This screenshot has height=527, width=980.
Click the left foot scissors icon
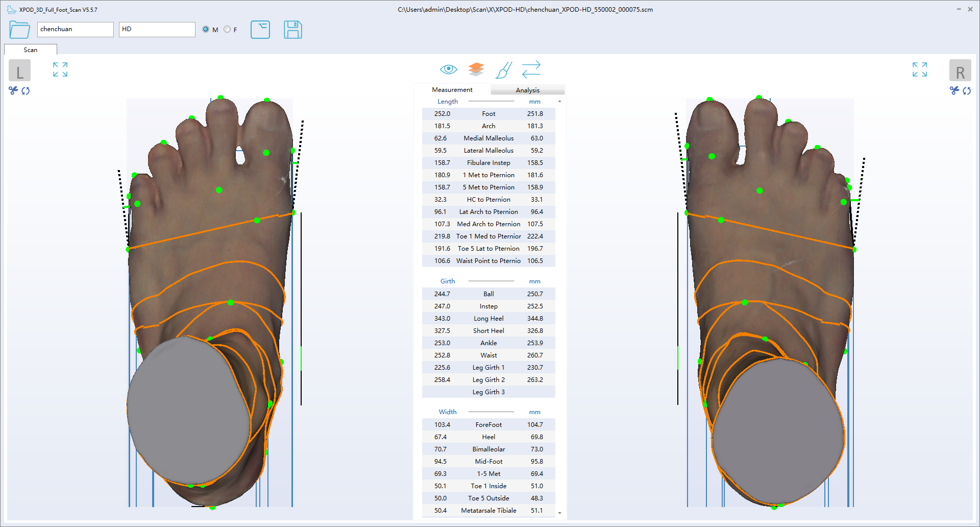coord(13,90)
